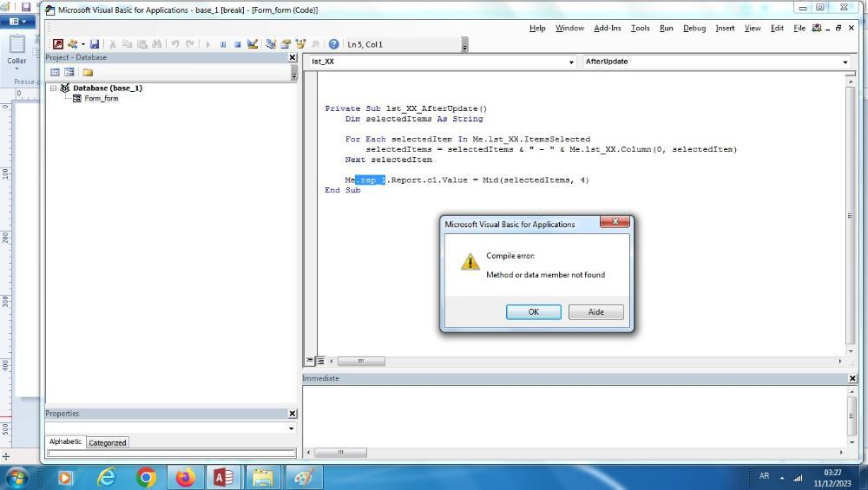The image size is (868, 490).
Task: Click code window vertical scroll down arrow
Action: coord(851,351)
